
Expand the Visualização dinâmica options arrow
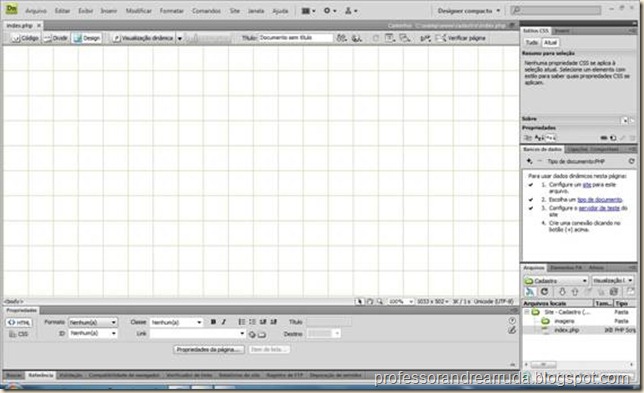pyautogui.click(x=179, y=38)
